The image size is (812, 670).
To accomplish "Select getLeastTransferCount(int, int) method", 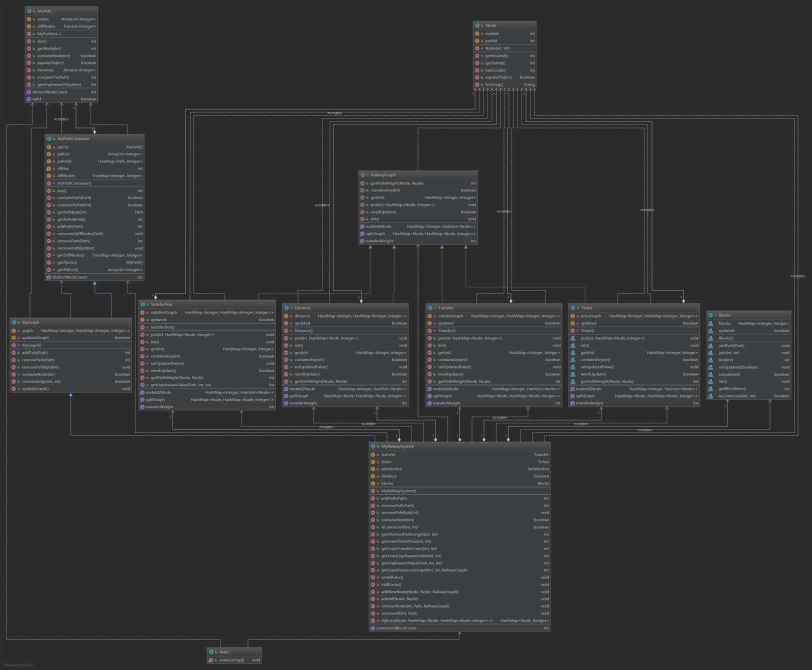I will pyautogui.click(x=409, y=549).
